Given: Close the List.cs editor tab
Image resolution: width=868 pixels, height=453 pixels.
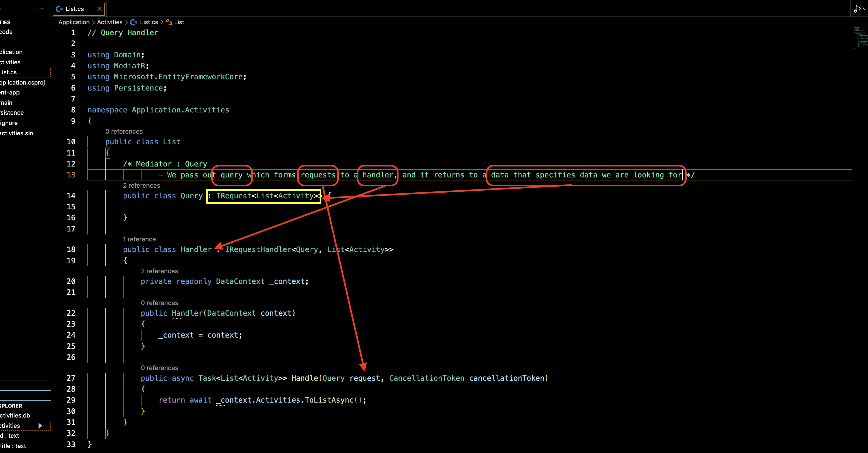Looking at the screenshot, I should coord(99,9).
